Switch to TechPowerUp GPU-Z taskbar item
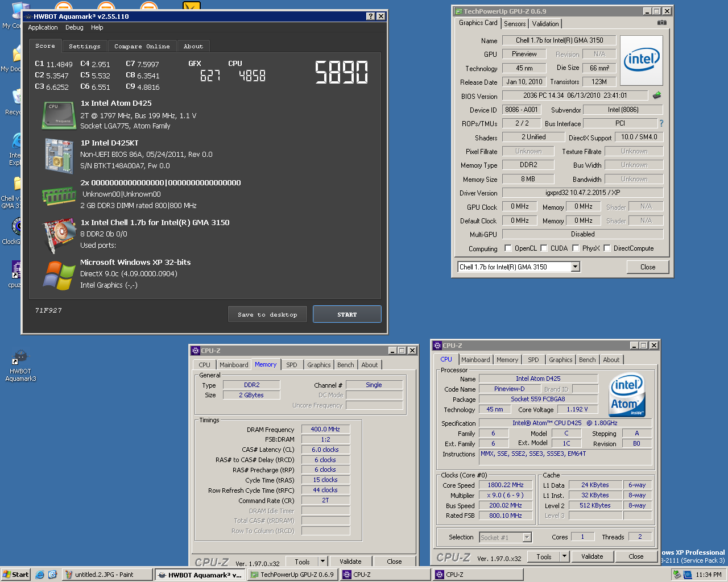 (292, 575)
